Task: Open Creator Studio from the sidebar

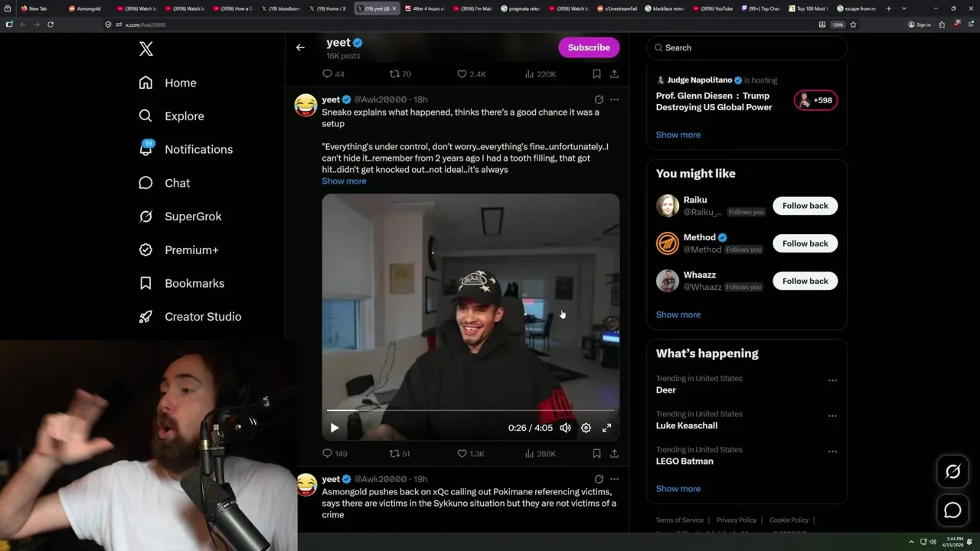Action: click(190, 317)
